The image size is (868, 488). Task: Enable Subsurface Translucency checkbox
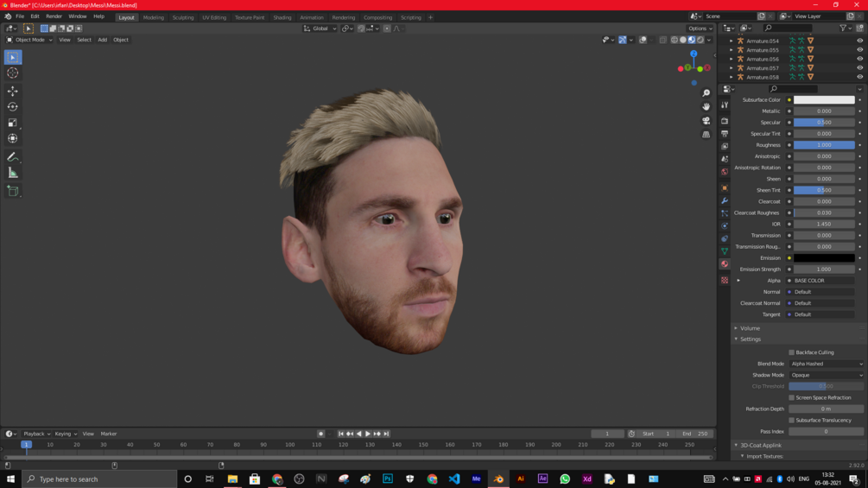(792, 421)
